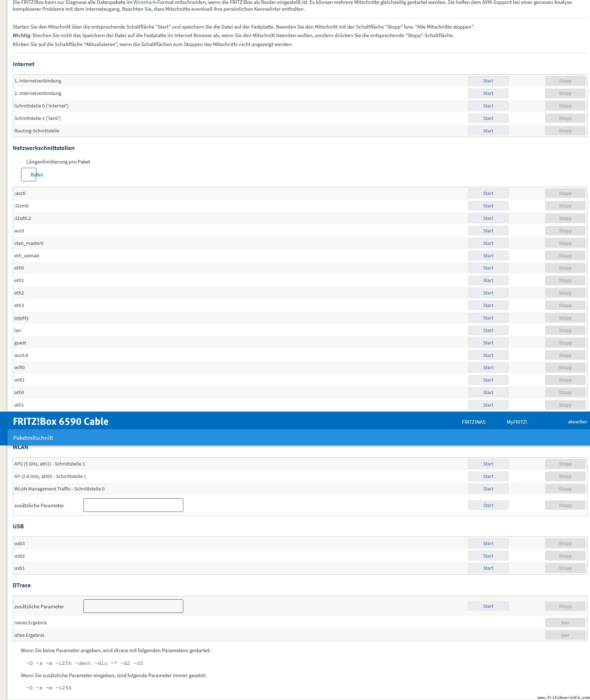
Task: Focus the Längenlimitierung pro Paket bytes field
Action: pyautogui.click(x=29, y=175)
